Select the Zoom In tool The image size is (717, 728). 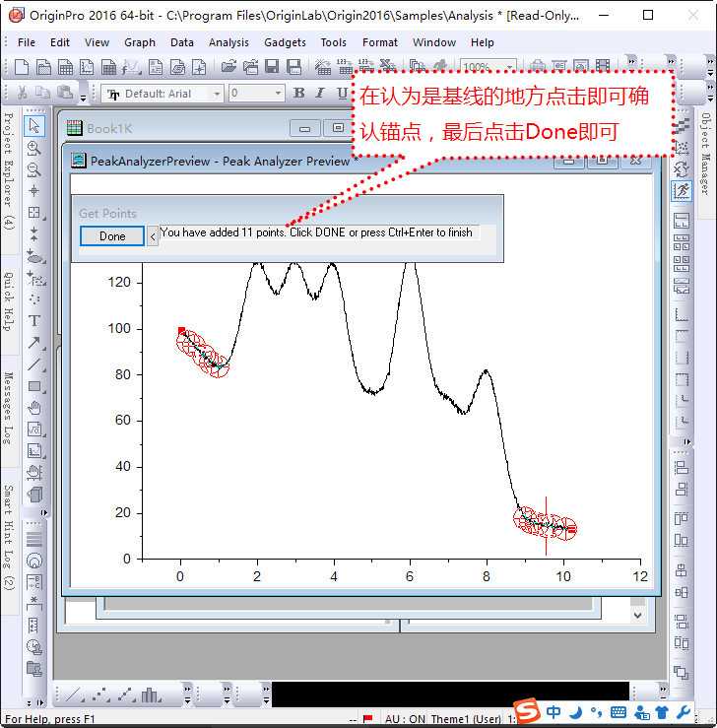(34, 147)
